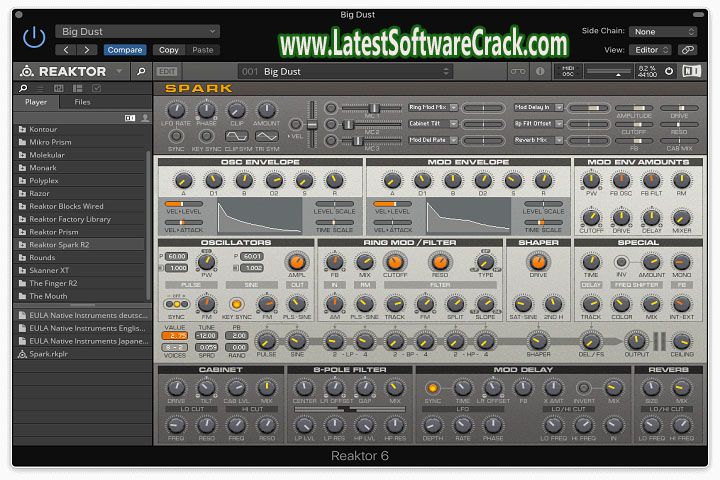Toggle the Mod Delay SYNC button
The image size is (720, 480).
coord(432,388)
